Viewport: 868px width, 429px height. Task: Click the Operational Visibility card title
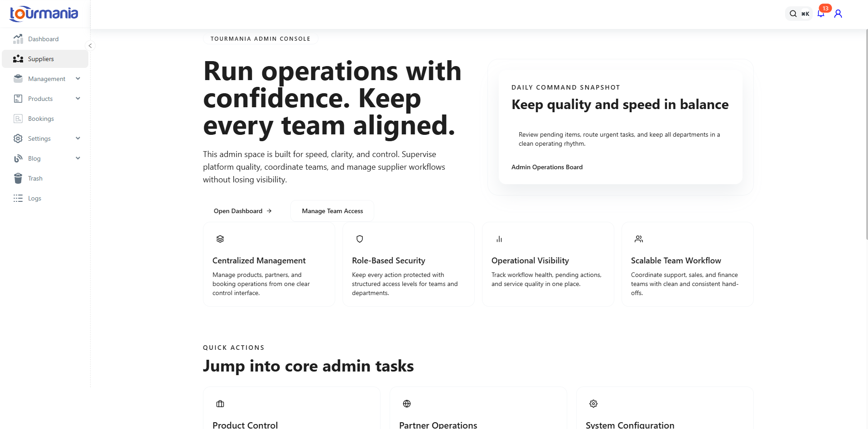tap(530, 261)
